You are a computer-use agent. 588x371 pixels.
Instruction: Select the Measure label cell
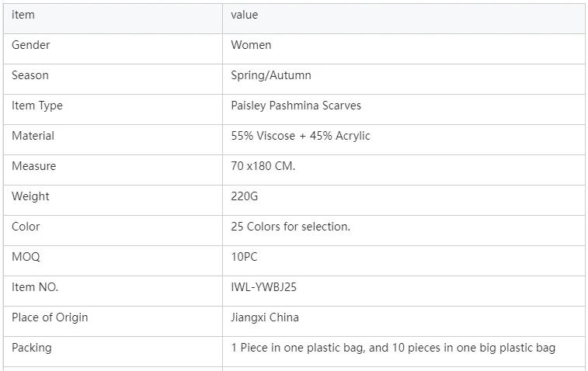coord(34,166)
